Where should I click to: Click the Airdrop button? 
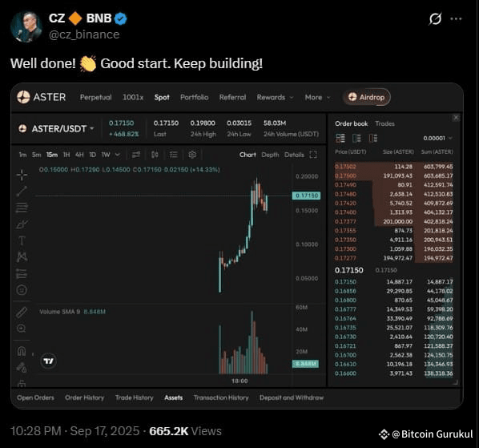[367, 97]
